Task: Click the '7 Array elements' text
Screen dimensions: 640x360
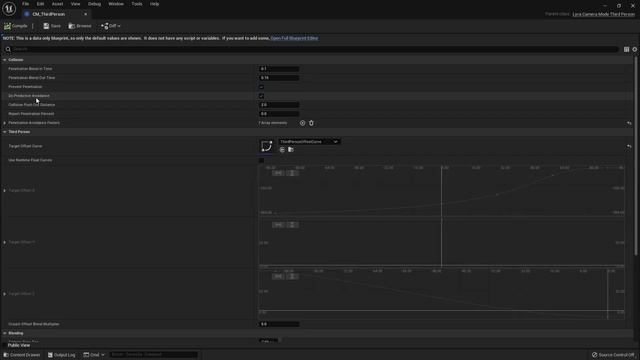Action: click(273, 123)
